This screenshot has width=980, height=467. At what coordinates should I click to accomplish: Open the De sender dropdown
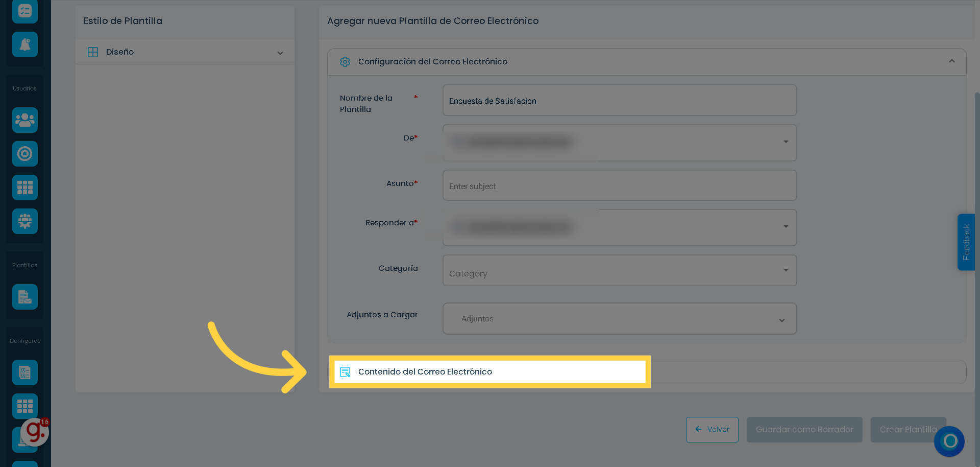[620, 143]
